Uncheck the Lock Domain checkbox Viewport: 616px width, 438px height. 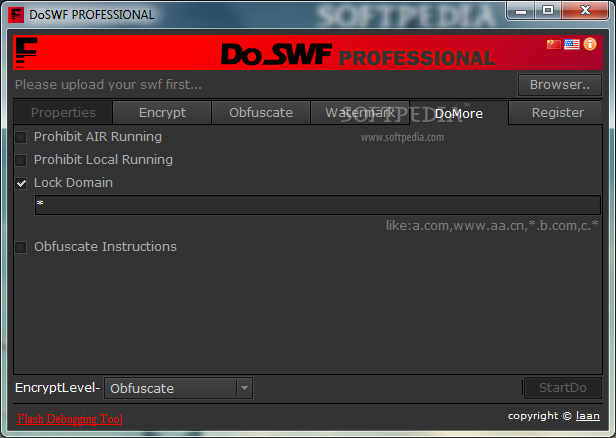pos(21,183)
